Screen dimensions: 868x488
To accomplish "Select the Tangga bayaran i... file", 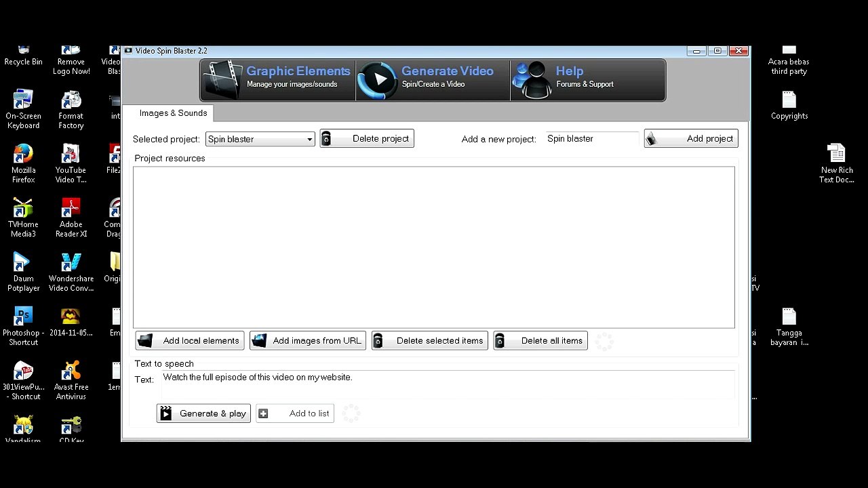I will (x=789, y=326).
